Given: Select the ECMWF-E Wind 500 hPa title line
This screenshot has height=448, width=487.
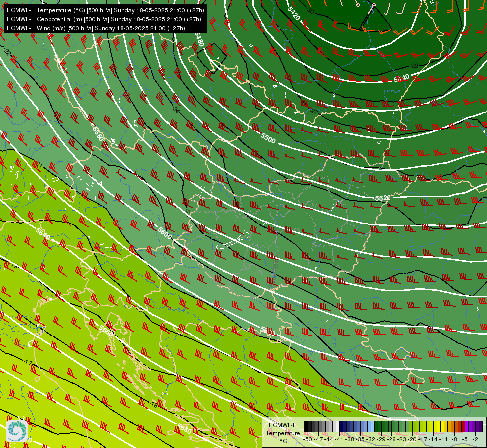Looking at the screenshot, I should (x=96, y=28).
